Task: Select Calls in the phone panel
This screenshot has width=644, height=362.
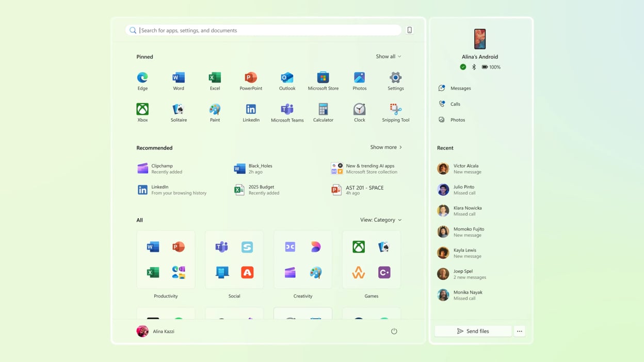Action: [455, 104]
